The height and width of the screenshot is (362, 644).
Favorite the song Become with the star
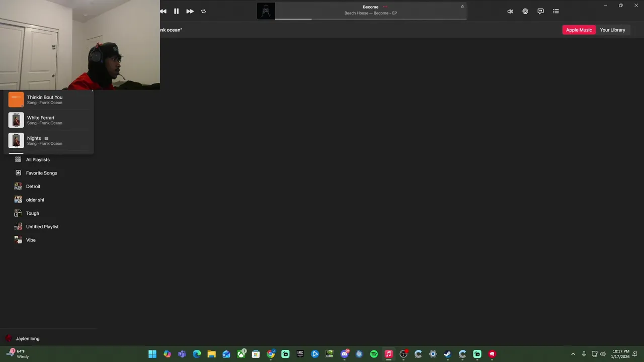click(x=462, y=7)
